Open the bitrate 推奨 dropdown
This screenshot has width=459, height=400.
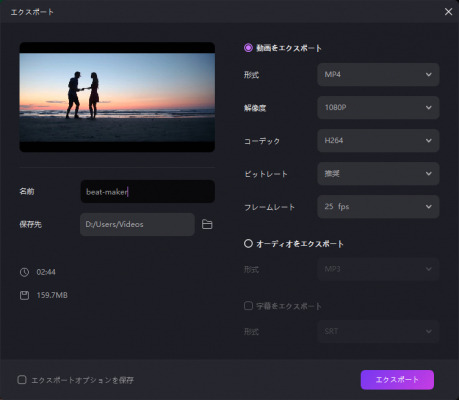378,174
